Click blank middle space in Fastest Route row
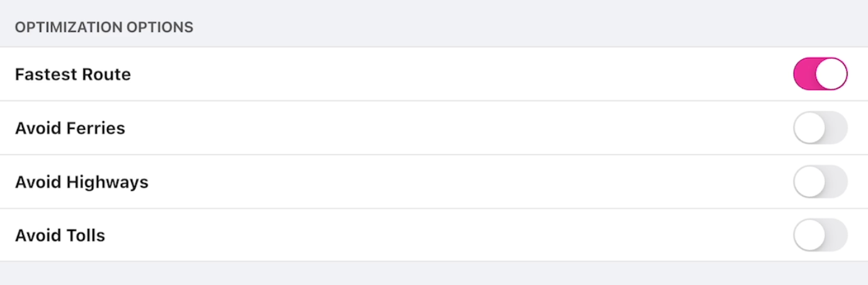The height and width of the screenshot is (285, 868). pos(441,74)
